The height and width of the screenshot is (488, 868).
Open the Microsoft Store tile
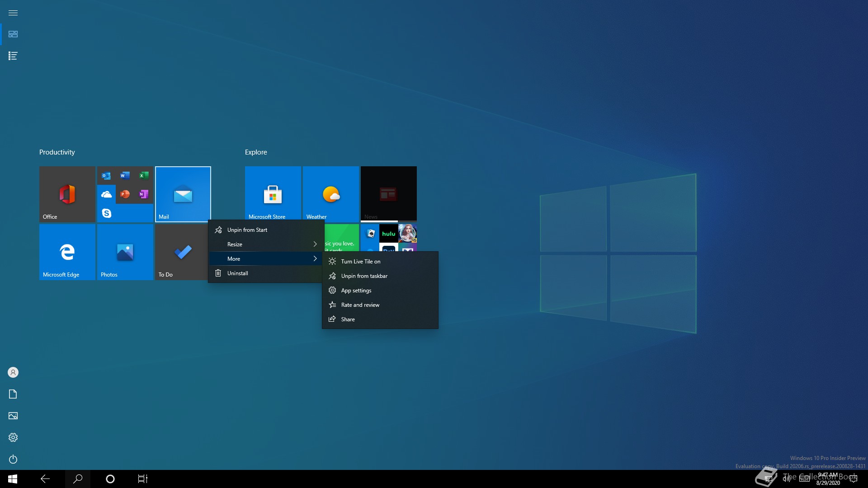point(273,193)
